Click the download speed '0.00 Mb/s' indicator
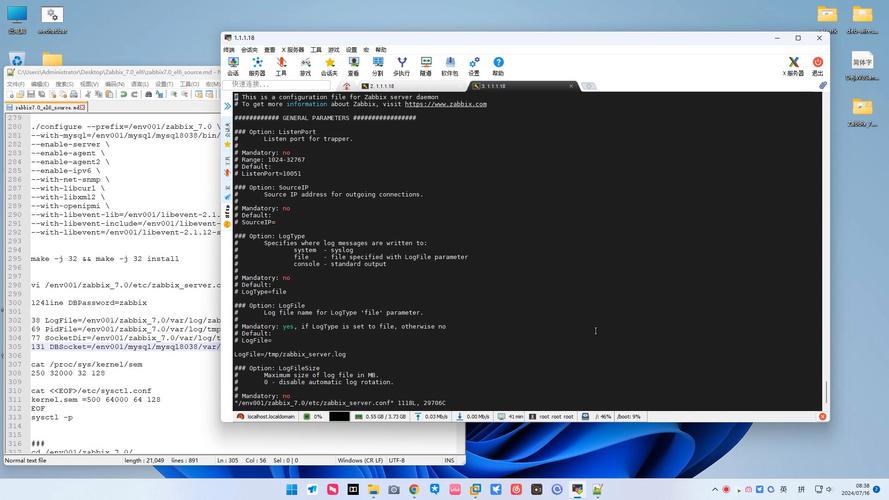Screen dimensions: 889x500 tap(473, 417)
